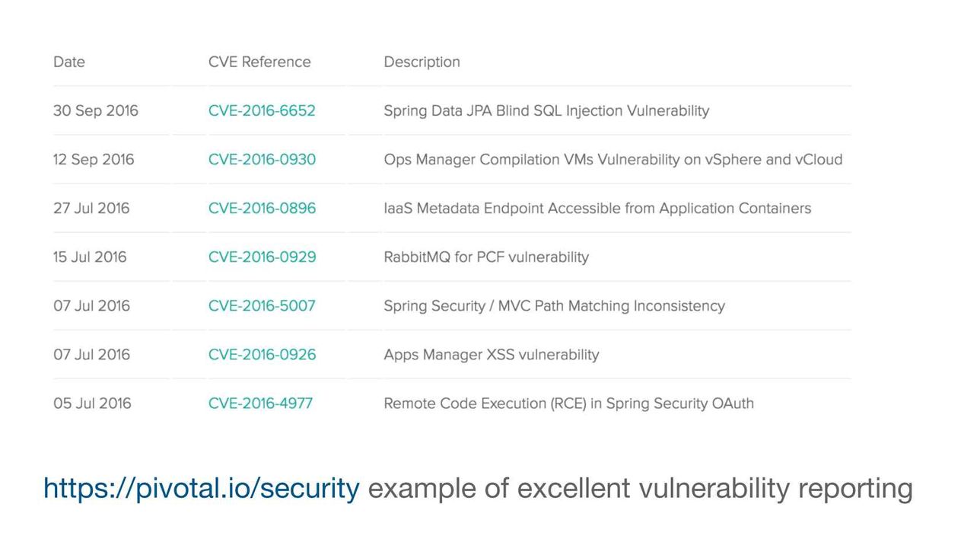Image resolution: width=980 pixels, height=552 pixels.
Task: Select the Spring Data JPA Blind SQL Injection description
Action: (x=546, y=110)
